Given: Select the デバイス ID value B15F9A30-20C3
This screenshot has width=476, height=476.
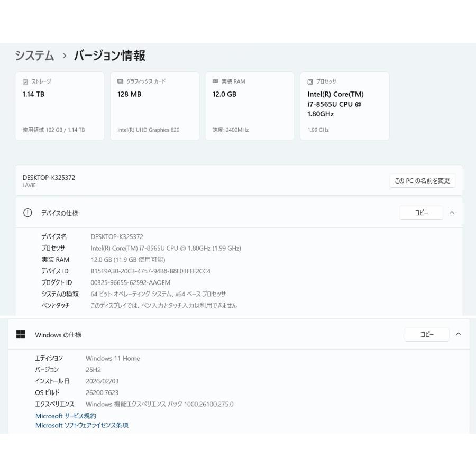Looking at the screenshot, I should click(150, 271).
